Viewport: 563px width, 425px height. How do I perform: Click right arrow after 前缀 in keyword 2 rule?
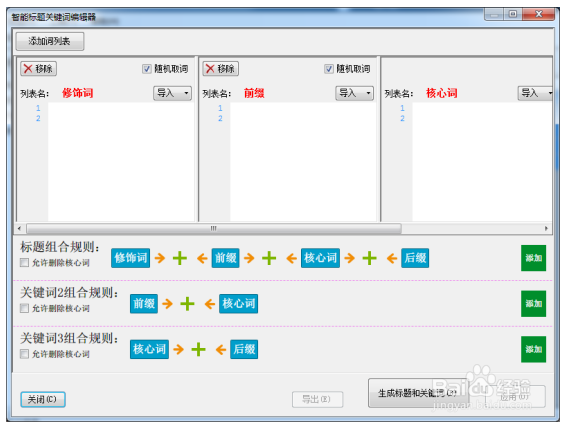point(167,304)
